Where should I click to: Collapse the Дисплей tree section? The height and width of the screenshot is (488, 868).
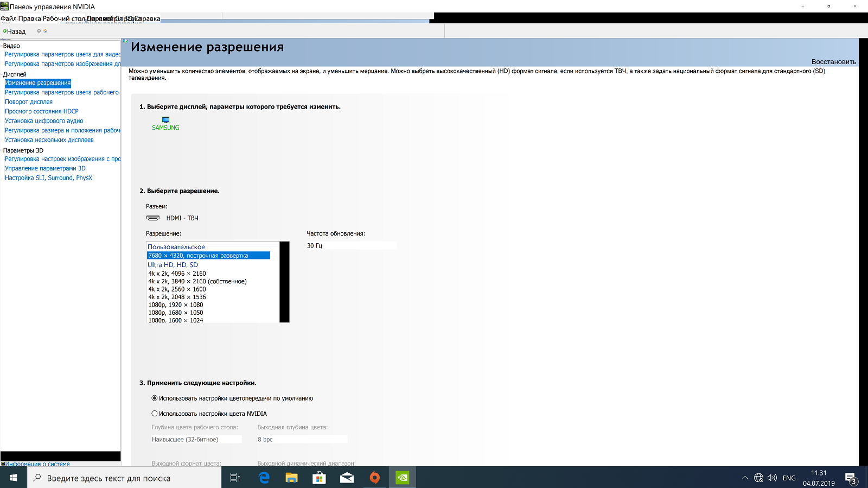2,74
